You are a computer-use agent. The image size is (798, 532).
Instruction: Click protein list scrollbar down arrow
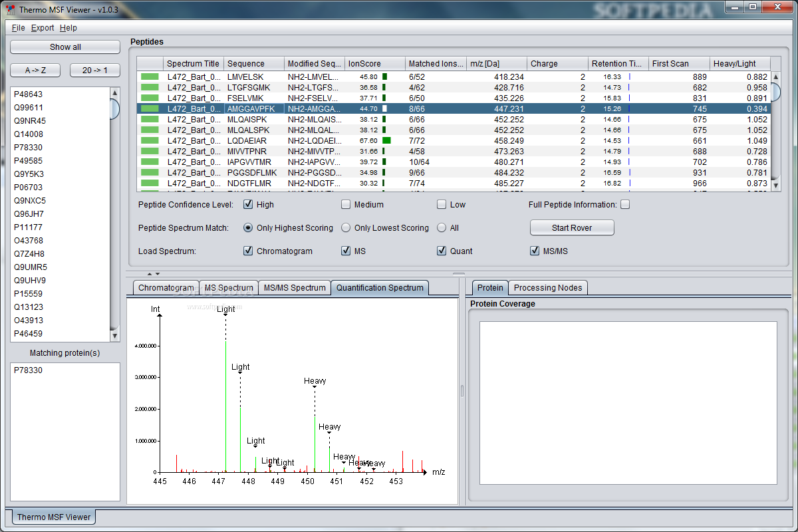[114, 336]
